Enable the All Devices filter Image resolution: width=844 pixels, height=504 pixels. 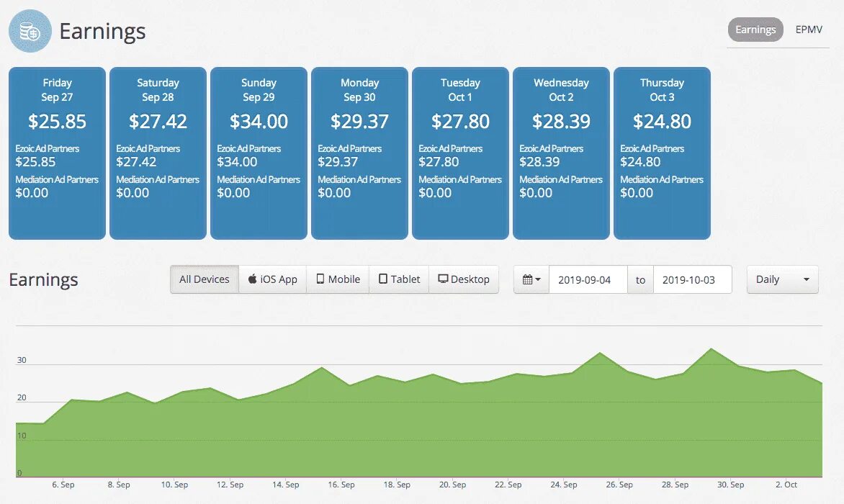[x=204, y=279]
